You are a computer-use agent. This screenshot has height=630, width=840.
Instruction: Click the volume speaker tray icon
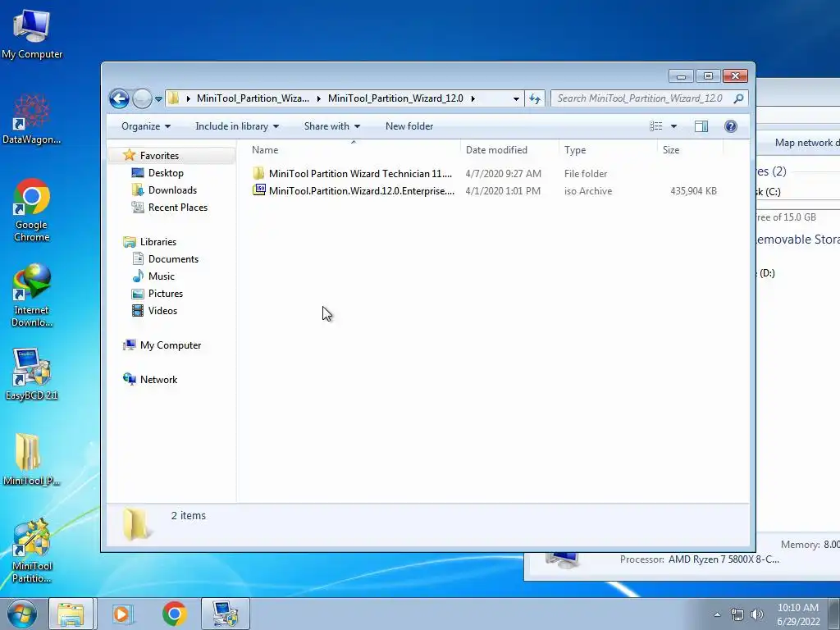756,614
